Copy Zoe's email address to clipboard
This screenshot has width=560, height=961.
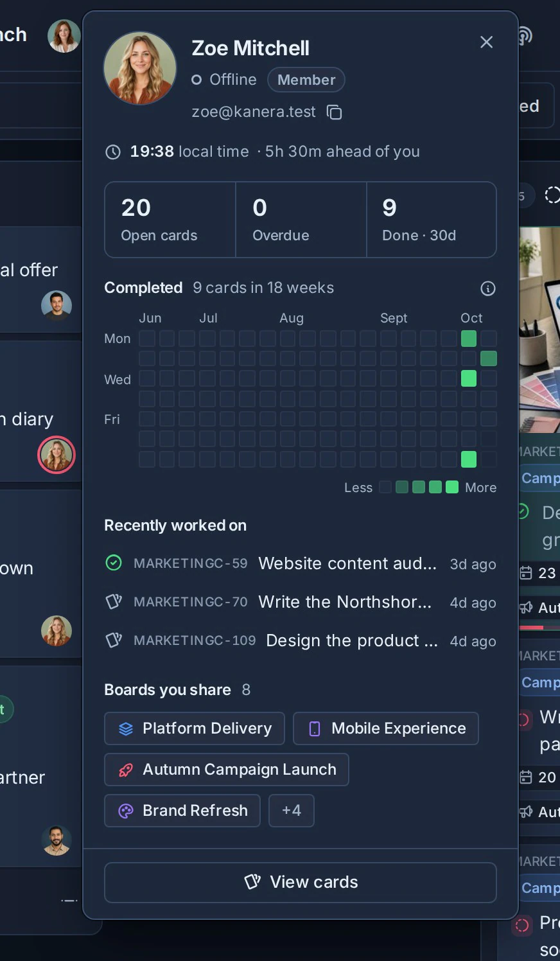click(x=334, y=112)
